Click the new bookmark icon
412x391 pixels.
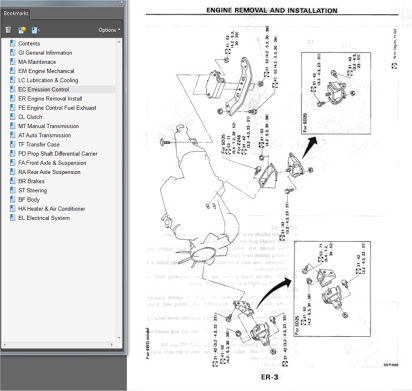(x=22, y=30)
